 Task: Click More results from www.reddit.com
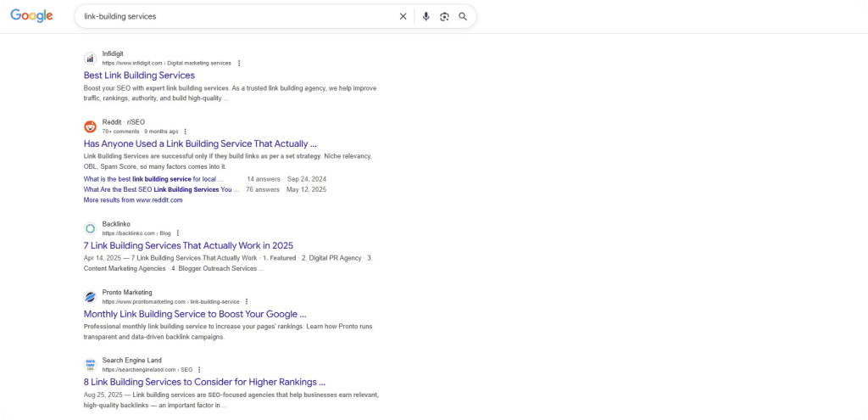133,200
